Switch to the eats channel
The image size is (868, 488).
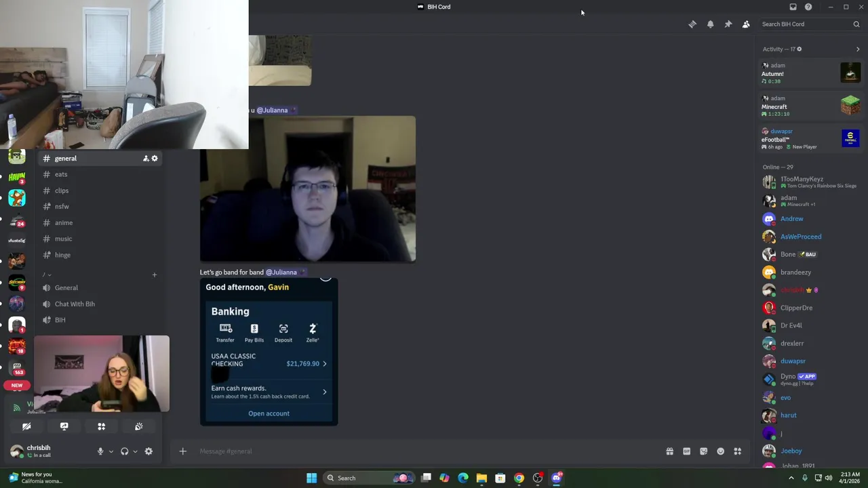click(100, 174)
